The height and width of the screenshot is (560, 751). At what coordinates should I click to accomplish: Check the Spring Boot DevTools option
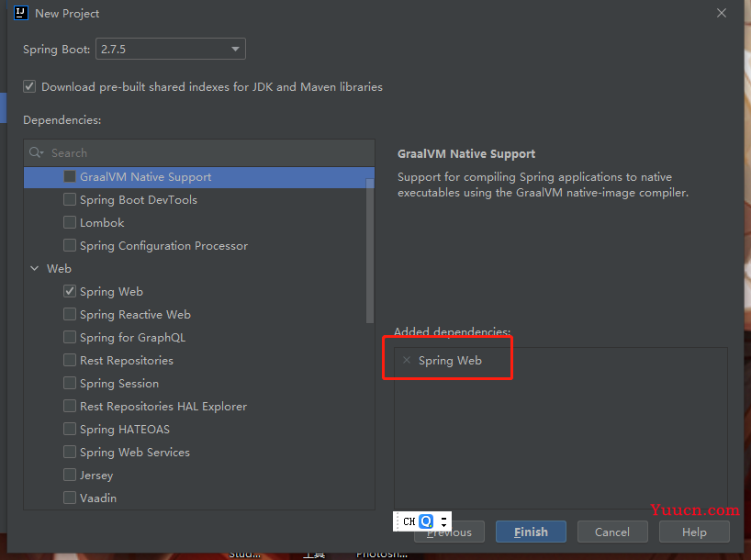coord(70,199)
